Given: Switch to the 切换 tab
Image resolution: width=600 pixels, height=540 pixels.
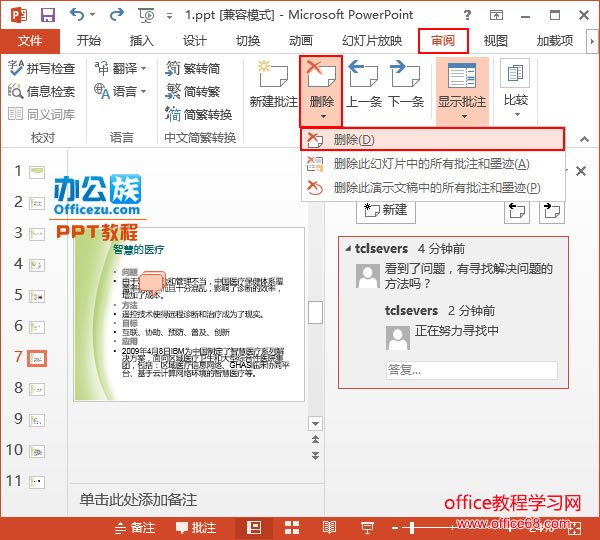Looking at the screenshot, I should [x=248, y=41].
